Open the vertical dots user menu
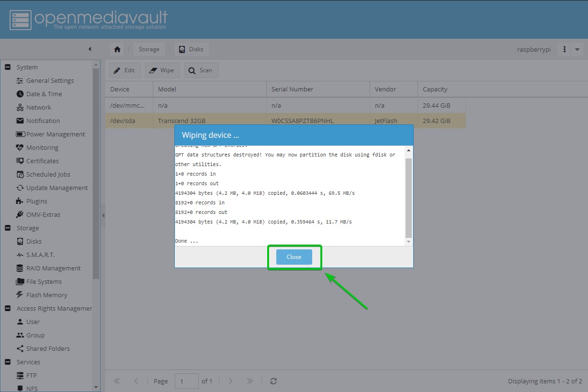Viewport: 588px width, 392px height. 565,49
